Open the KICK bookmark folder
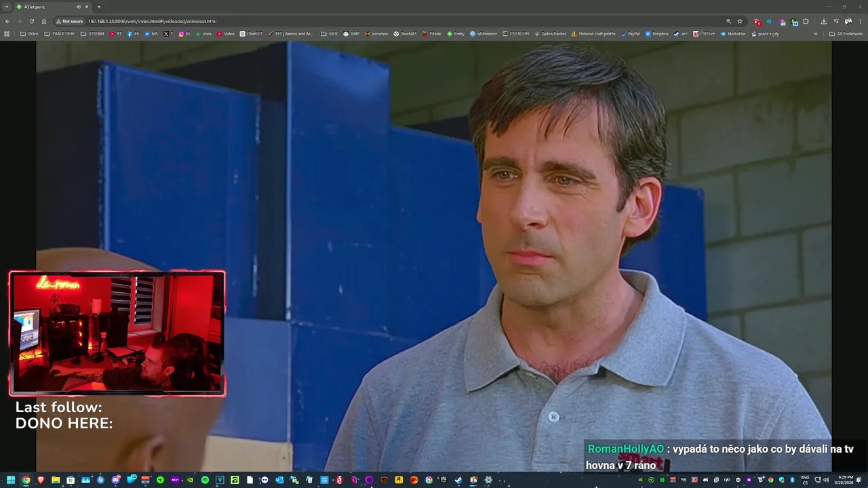The image size is (868, 488). 329,33
